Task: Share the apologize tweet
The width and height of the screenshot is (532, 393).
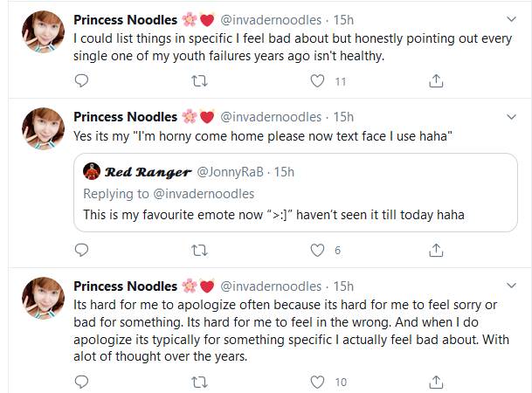Action: [x=436, y=382]
